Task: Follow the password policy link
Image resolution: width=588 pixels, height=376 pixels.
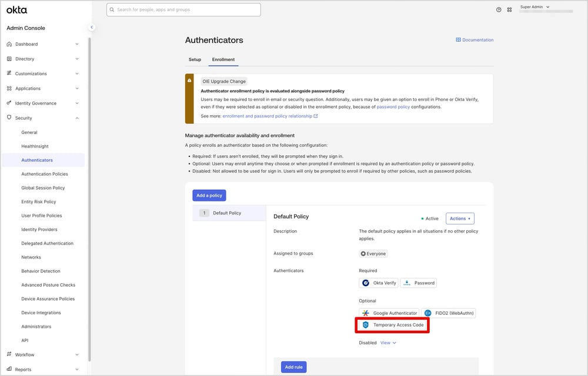Action: (393, 107)
